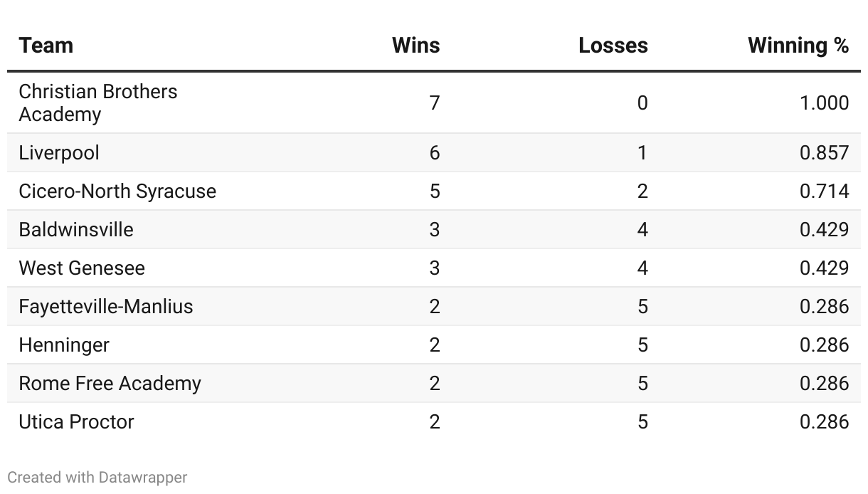
Task: Click the Fayetteville-Manlius team name
Action: tap(106, 307)
